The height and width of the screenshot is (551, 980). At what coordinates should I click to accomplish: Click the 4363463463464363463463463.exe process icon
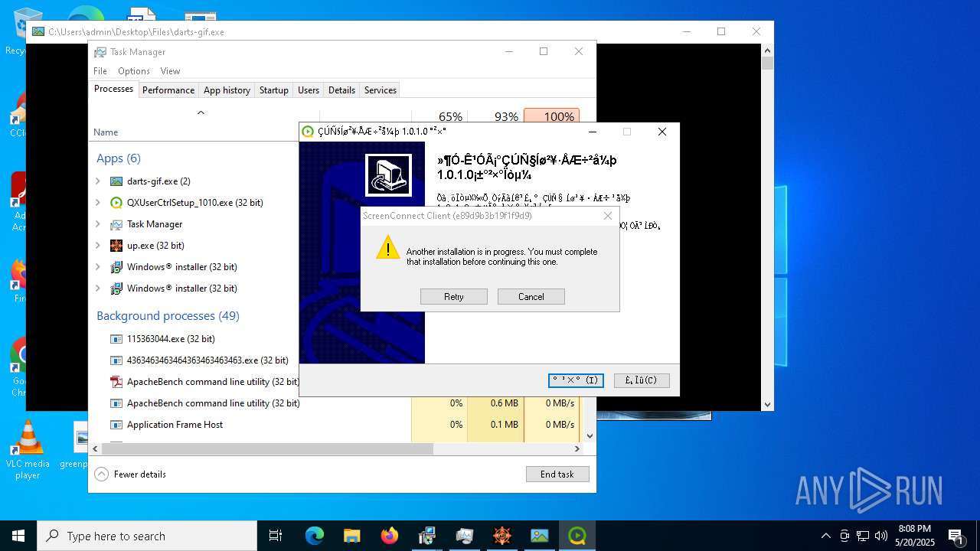[116, 360]
